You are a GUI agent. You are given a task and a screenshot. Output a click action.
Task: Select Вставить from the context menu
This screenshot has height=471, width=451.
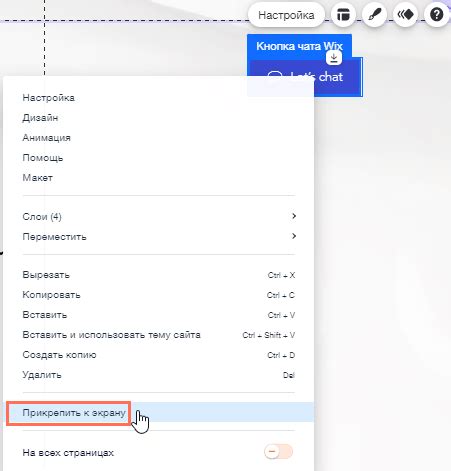pyautogui.click(x=159, y=315)
